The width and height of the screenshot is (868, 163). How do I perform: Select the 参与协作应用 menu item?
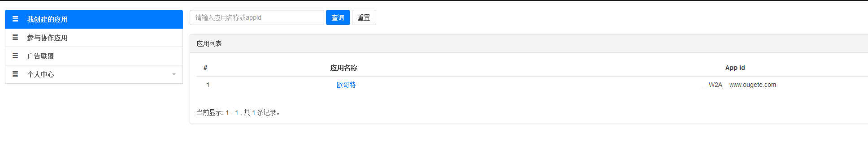[94, 38]
